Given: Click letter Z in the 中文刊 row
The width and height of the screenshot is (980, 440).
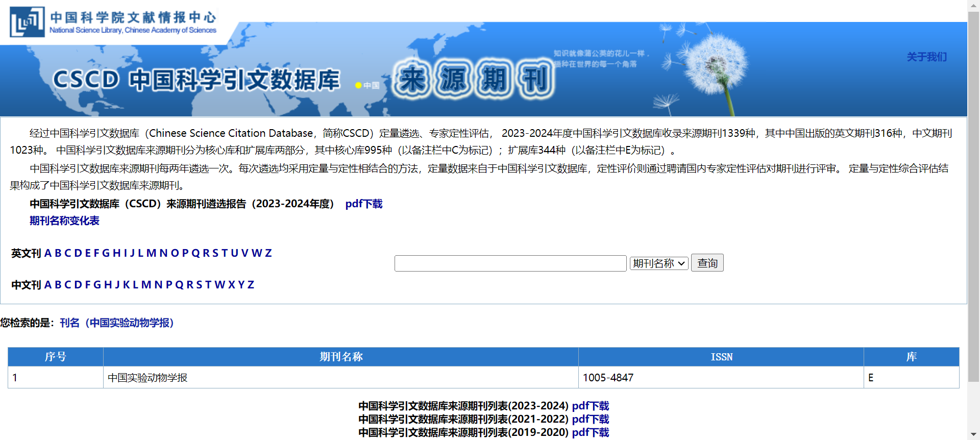Looking at the screenshot, I should 251,285.
